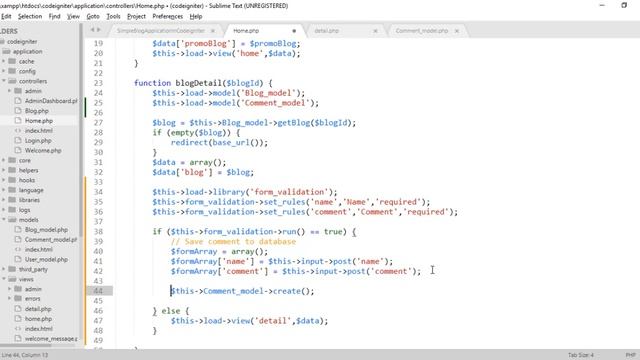Click unsaved-changes dot on Home.php tab
Screen dimensions: 640x360
294,31
